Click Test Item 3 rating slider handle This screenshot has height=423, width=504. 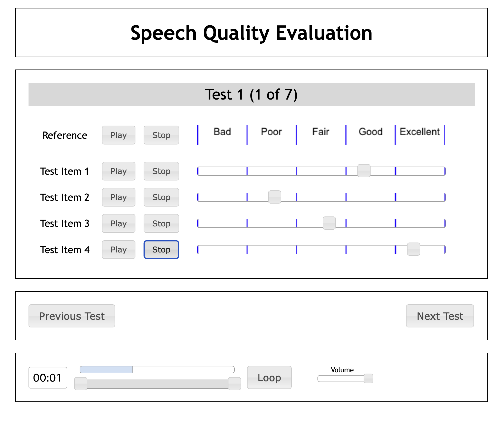tap(329, 223)
